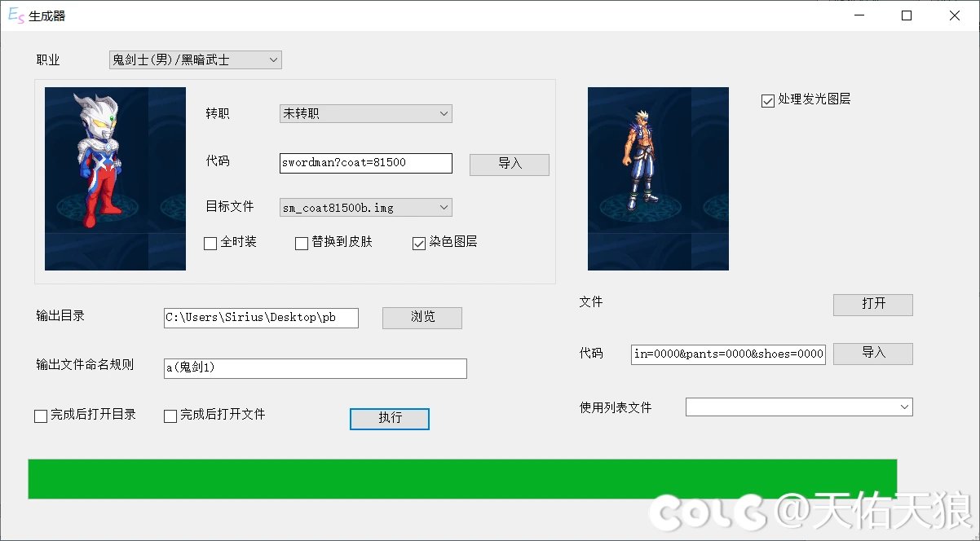Click the 输出目录 path input field
This screenshot has height=541, width=980.
tap(261, 318)
